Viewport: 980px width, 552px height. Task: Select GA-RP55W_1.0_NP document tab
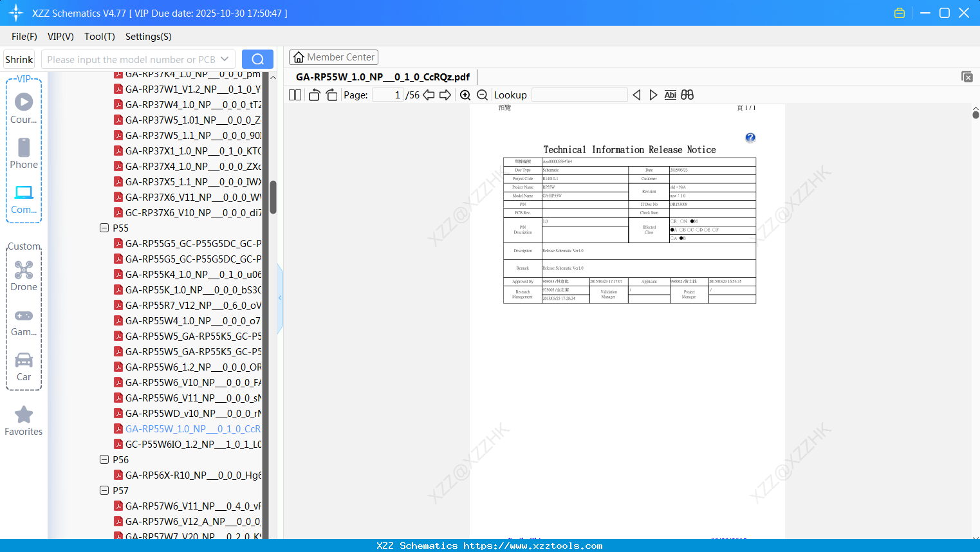pyautogui.click(x=383, y=77)
